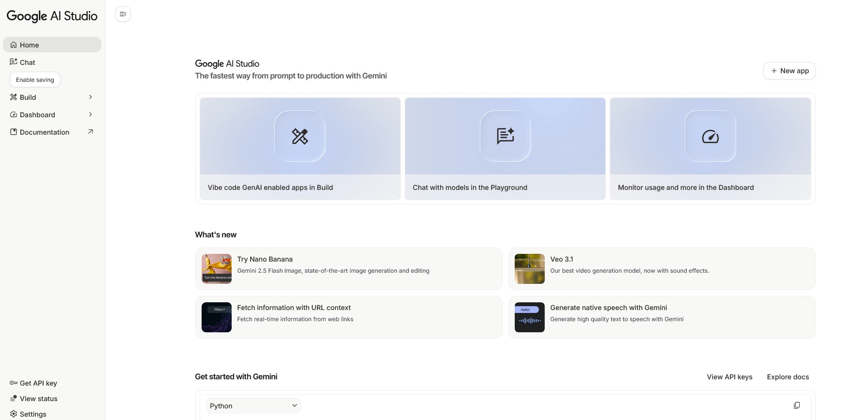
Task: Copy the code snippet with the copy icon
Action: click(797, 405)
